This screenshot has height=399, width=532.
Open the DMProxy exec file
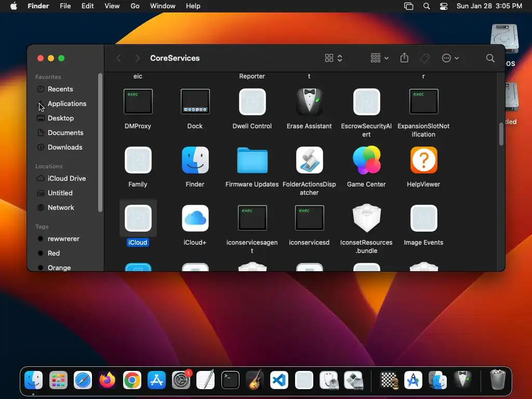pos(138,101)
